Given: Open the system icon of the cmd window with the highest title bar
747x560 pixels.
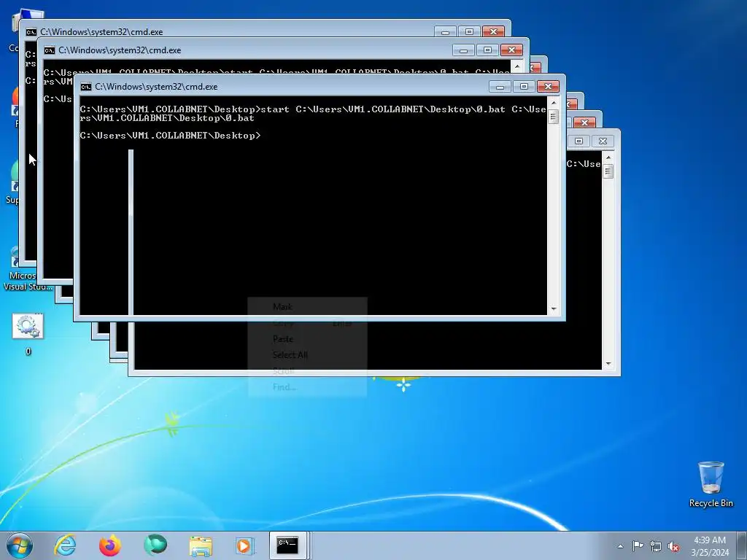Looking at the screenshot, I should pyautogui.click(x=31, y=32).
